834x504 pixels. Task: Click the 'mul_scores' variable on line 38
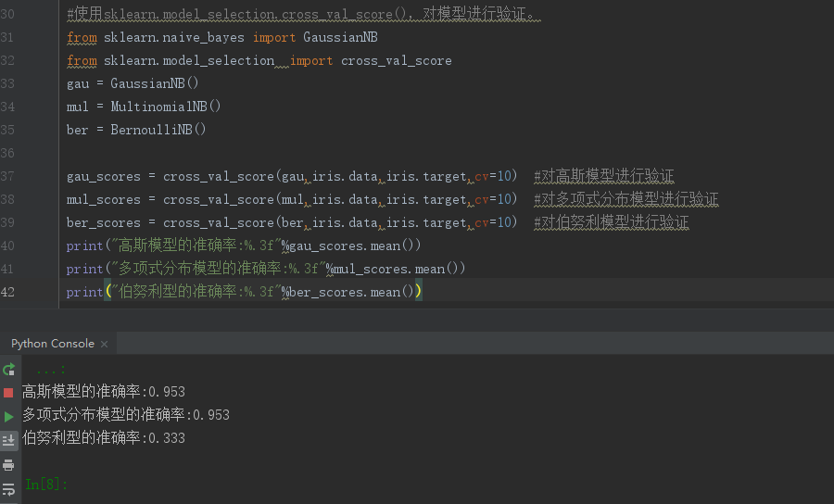coord(104,200)
